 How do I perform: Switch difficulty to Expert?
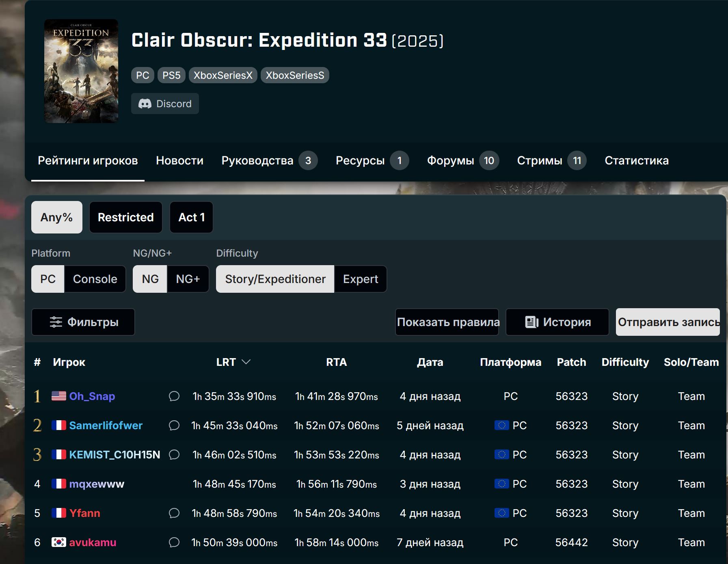point(361,279)
